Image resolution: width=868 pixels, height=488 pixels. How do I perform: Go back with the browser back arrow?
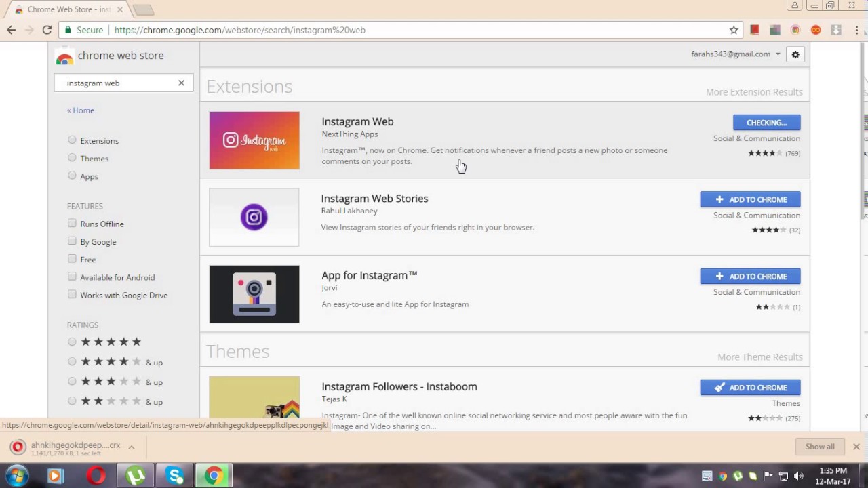click(12, 30)
